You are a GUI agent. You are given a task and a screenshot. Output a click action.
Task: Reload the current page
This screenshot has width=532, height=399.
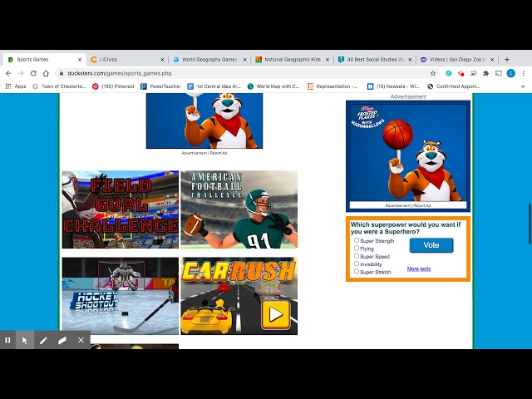pyautogui.click(x=33, y=73)
